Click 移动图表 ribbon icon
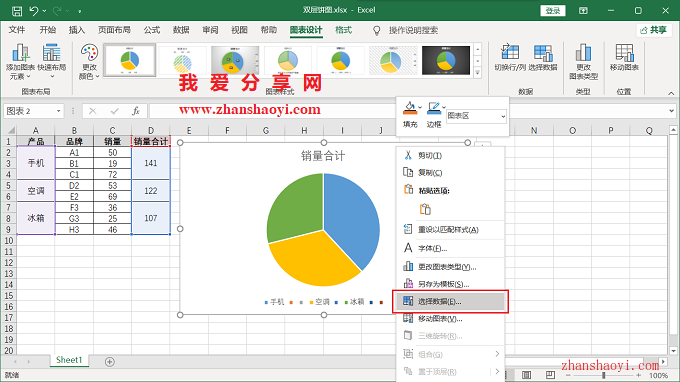This screenshot has width=680, height=382. pyautogui.click(x=624, y=57)
